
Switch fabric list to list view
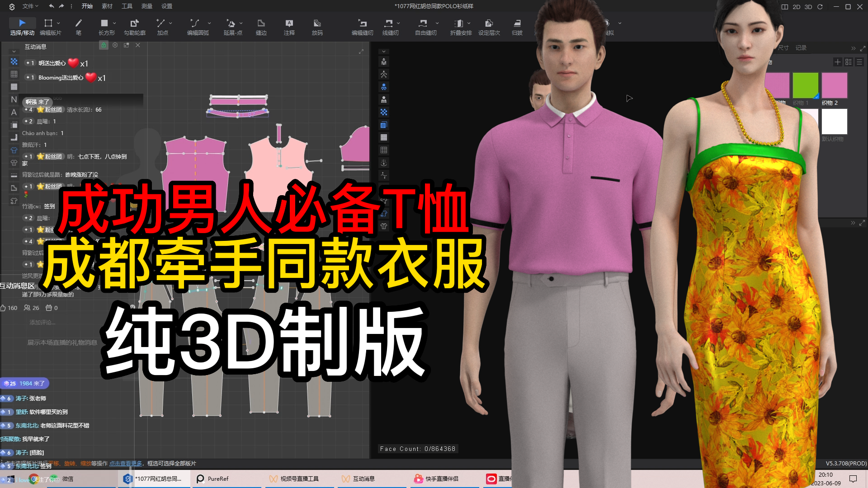point(859,62)
